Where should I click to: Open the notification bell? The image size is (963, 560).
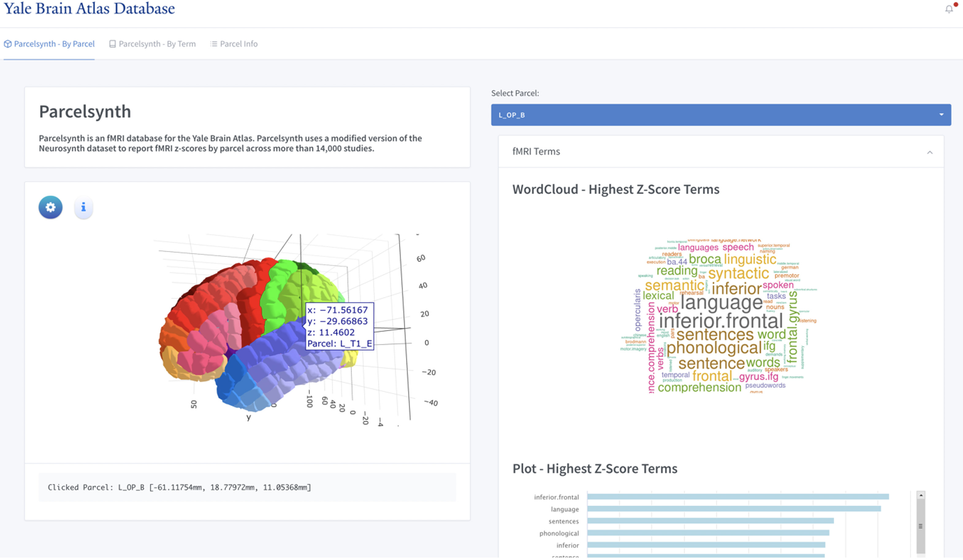pyautogui.click(x=949, y=9)
